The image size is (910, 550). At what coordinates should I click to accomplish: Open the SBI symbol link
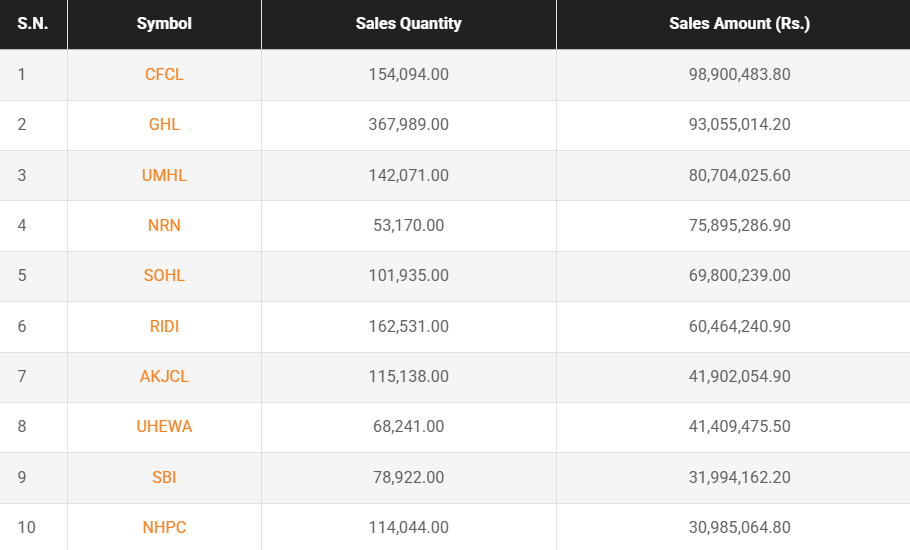click(x=164, y=477)
